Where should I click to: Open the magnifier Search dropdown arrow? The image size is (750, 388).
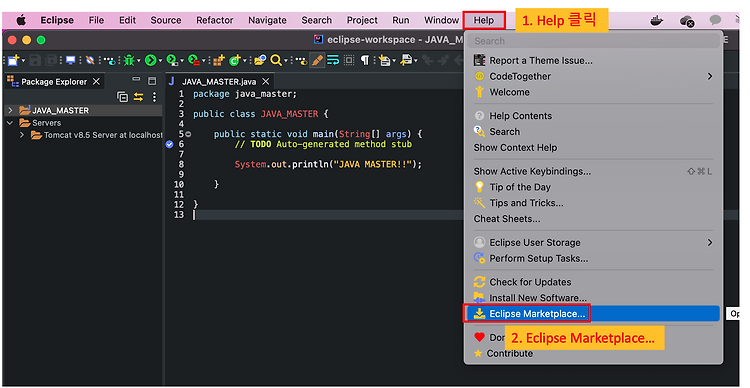tap(286, 61)
